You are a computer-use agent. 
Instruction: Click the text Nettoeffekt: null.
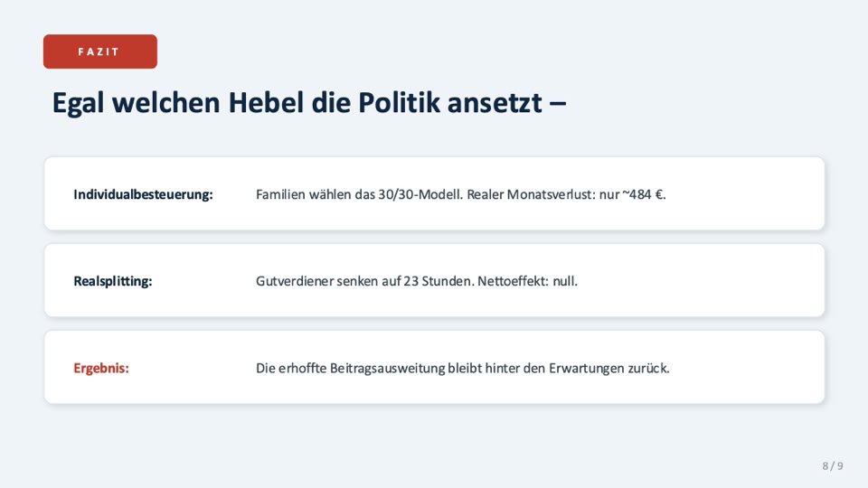tap(527, 281)
